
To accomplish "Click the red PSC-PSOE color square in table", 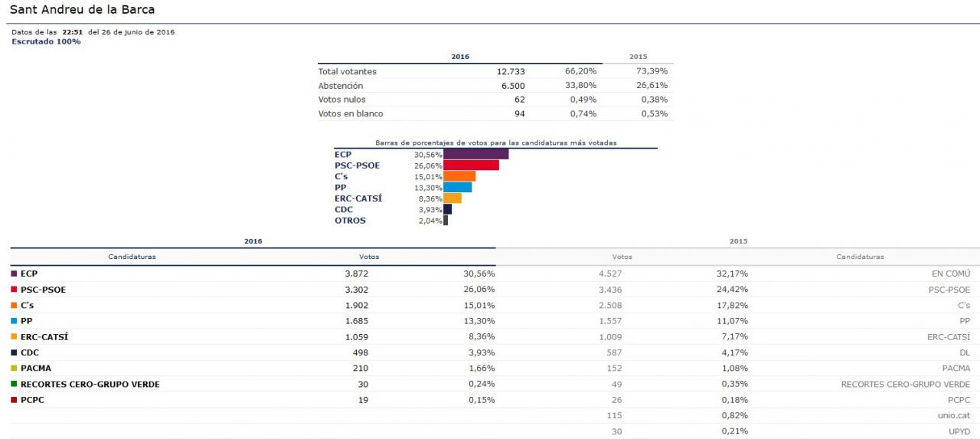I will coord(14,290).
